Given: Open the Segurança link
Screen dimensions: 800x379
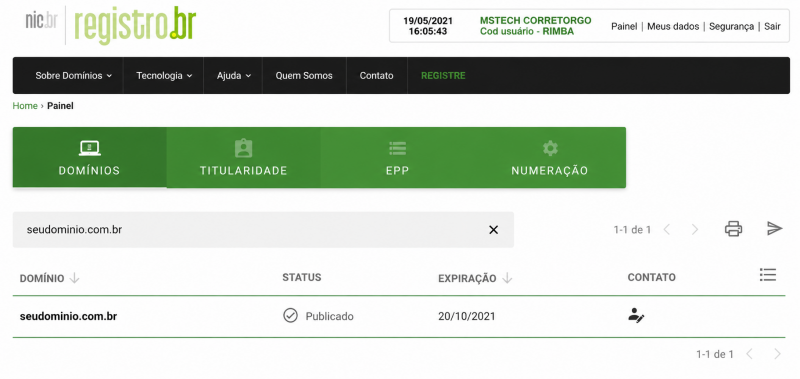Looking at the screenshot, I should click(x=731, y=27).
